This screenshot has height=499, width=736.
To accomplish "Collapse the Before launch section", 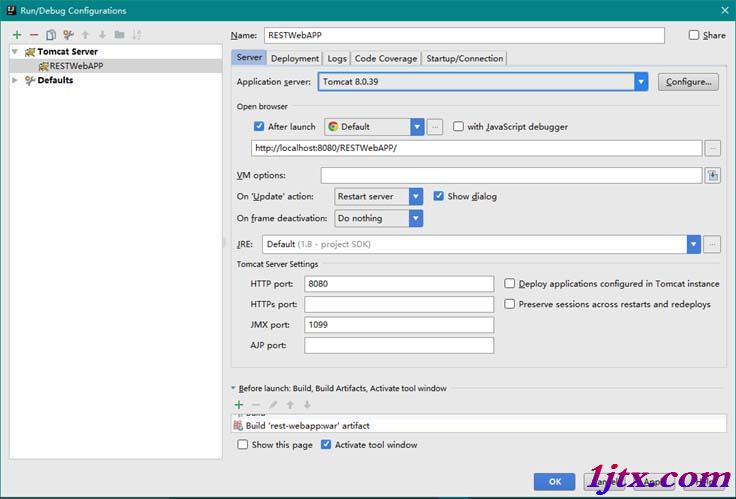I will point(233,388).
